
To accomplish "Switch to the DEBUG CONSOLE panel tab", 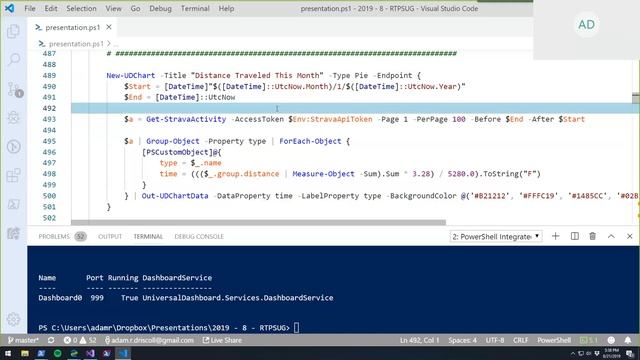I will pos(199,236).
